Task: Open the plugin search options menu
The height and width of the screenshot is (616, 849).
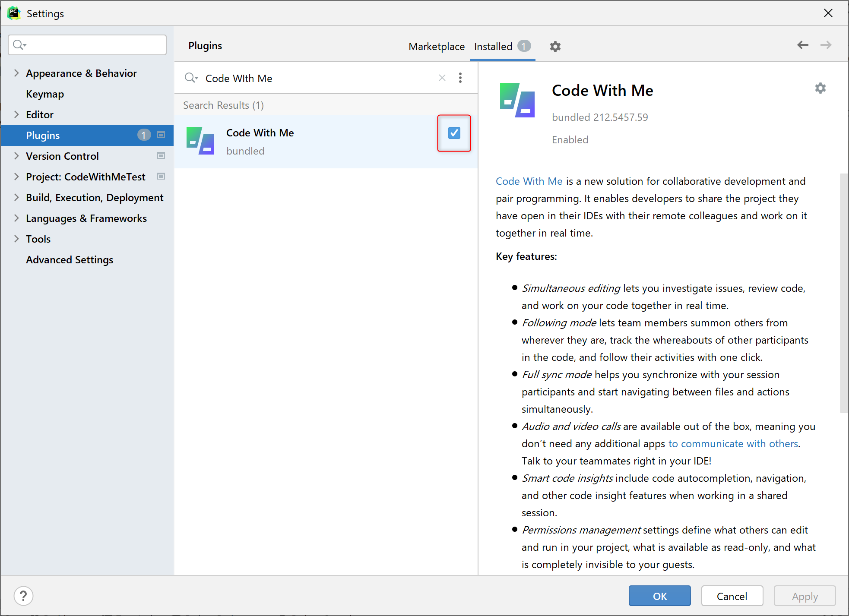Action: (460, 78)
